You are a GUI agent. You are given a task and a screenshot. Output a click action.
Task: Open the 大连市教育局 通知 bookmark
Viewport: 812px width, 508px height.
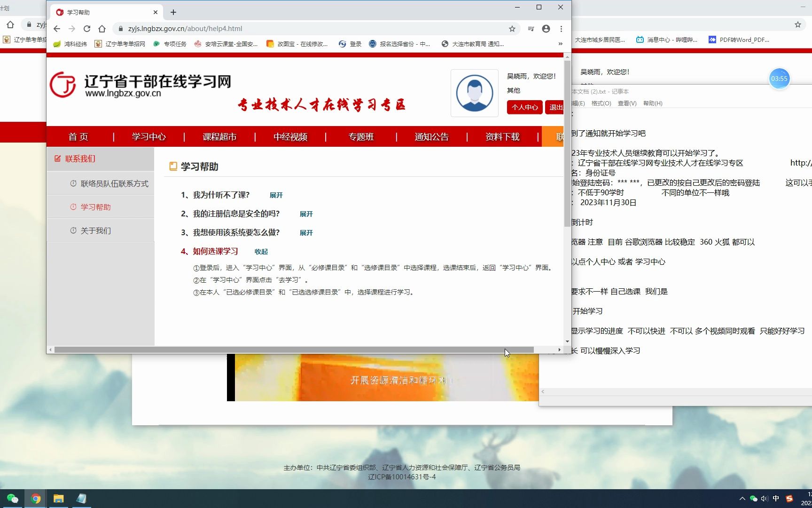tap(473, 44)
